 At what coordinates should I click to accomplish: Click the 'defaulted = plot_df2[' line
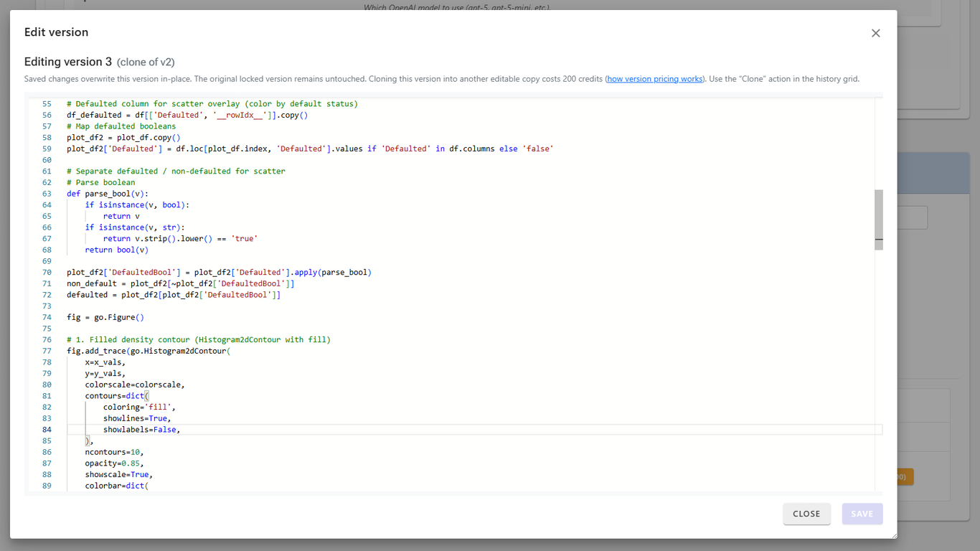point(174,295)
